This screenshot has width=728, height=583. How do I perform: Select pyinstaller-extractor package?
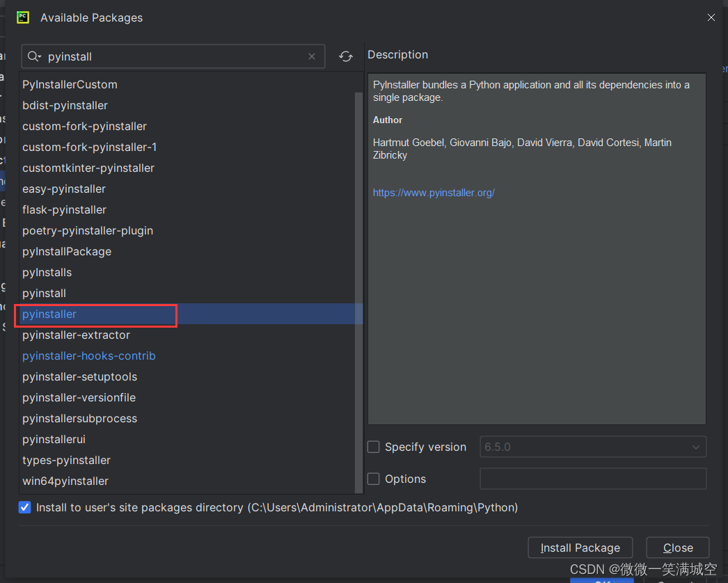pyautogui.click(x=191, y=335)
